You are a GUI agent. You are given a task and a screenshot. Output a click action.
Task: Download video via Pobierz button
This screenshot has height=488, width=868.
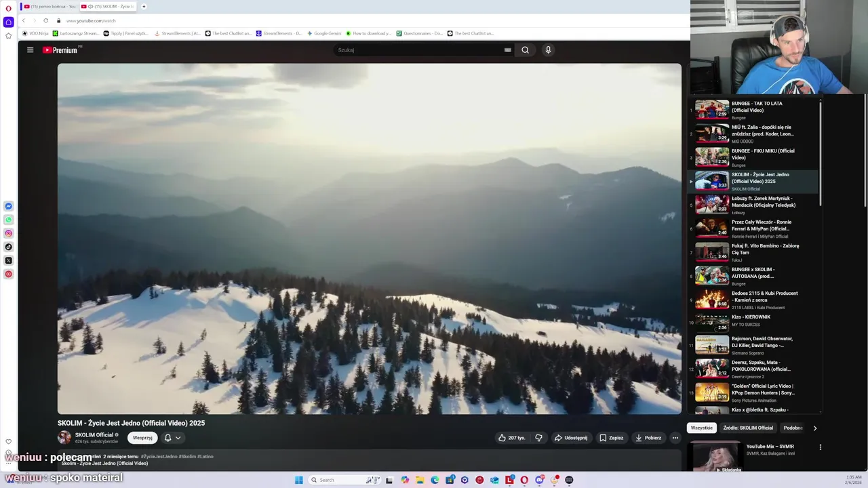tap(648, 438)
